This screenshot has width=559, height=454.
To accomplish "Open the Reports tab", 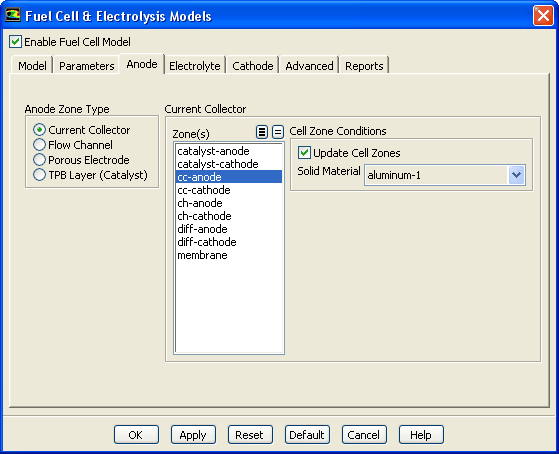I will [x=364, y=66].
